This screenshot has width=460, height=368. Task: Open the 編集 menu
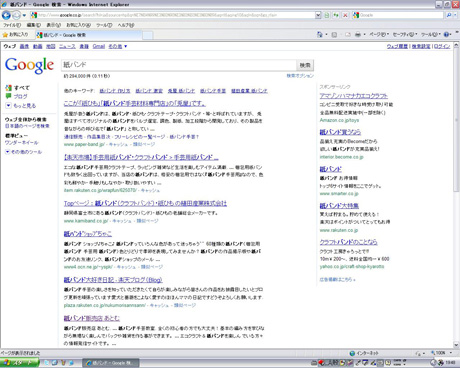click(34, 25)
